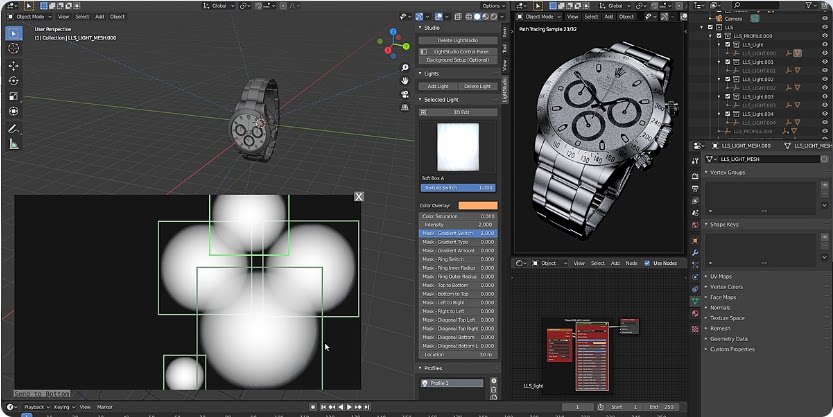Open the Tool properties tab icon
The width and height of the screenshot is (833, 417).
pyautogui.click(x=695, y=161)
